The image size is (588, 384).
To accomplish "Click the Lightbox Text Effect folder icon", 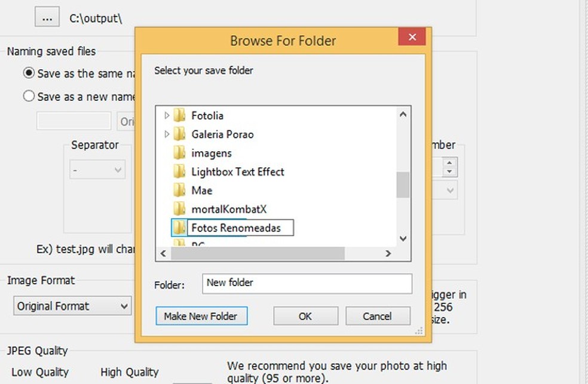I will (x=179, y=172).
